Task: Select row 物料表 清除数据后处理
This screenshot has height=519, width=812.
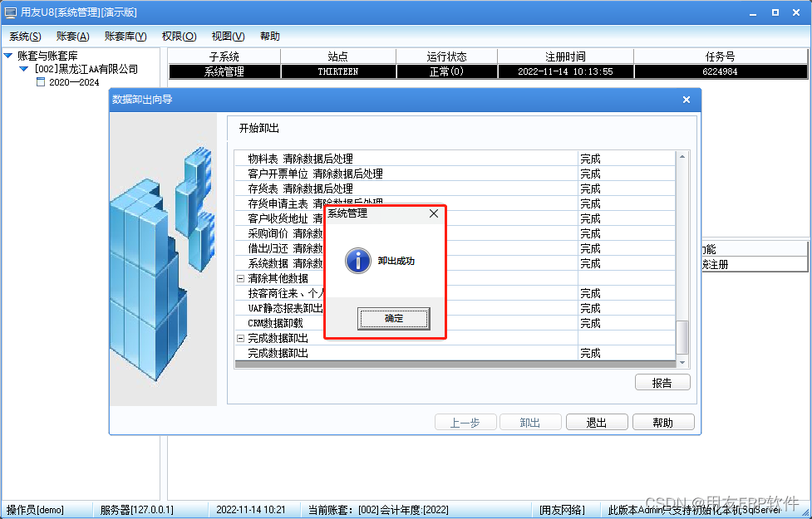Action: click(x=455, y=159)
